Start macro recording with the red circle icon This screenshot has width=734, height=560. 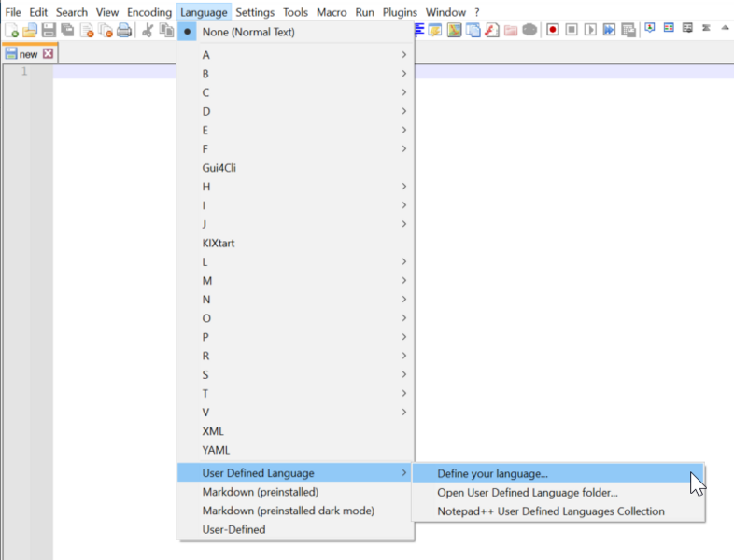point(553,30)
